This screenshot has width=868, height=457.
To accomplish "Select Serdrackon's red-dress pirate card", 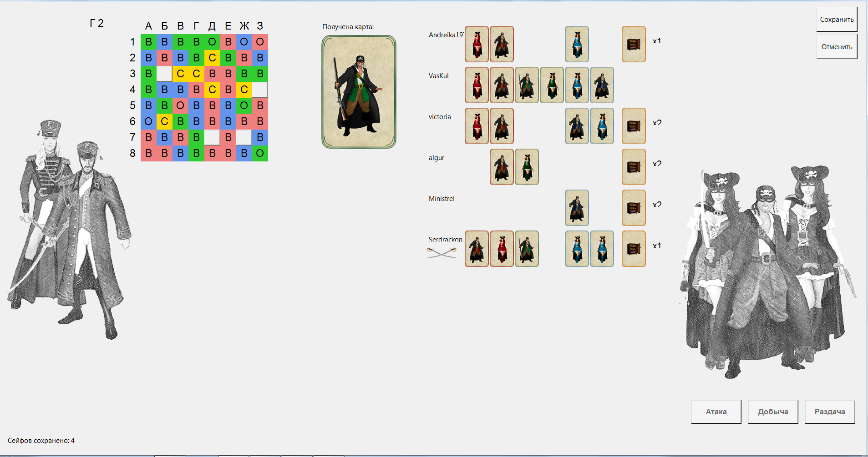I will click(x=502, y=249).
